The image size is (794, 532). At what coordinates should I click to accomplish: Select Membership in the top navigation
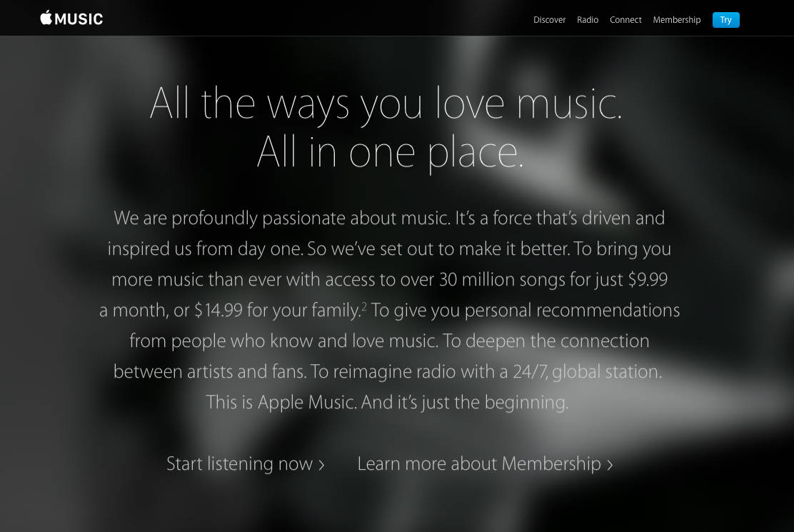click(676, 20)
